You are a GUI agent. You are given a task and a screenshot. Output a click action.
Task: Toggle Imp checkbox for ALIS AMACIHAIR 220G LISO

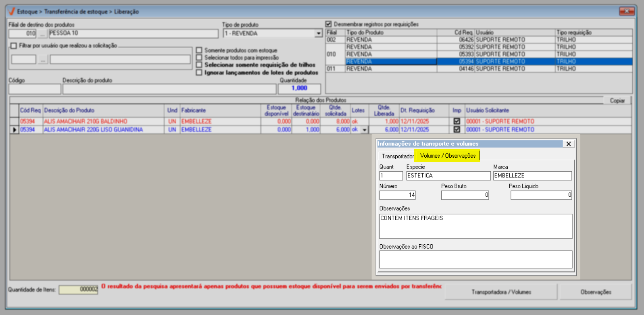coord(457,130)
